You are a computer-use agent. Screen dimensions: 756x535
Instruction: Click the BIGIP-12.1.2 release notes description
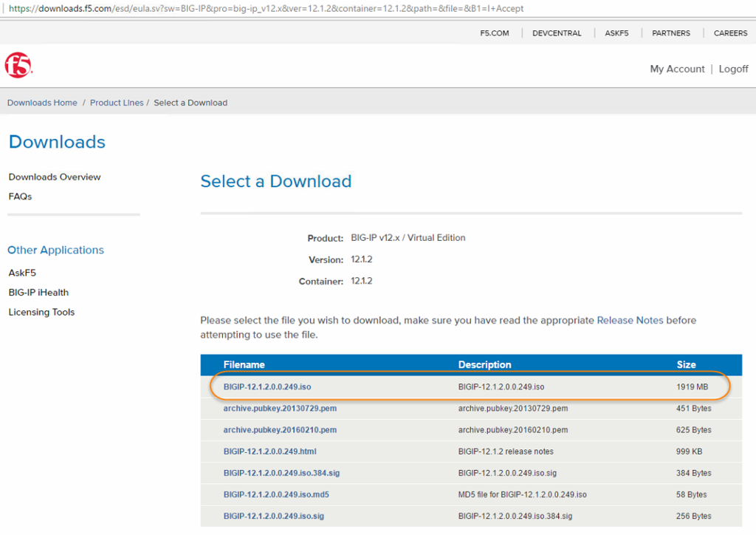pos(506,451)
